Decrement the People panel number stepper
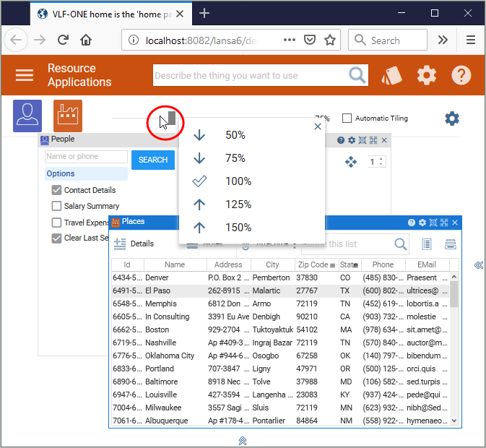The image size is (486, 448). coord(381,164)
